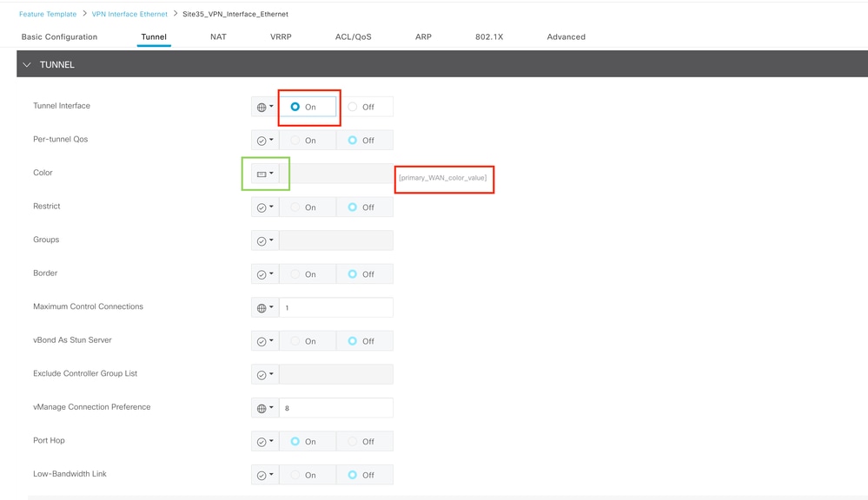Collapse the TUNNEL section chevron
The height and width of the screenshot is (500, 868).
coord(27,65)
